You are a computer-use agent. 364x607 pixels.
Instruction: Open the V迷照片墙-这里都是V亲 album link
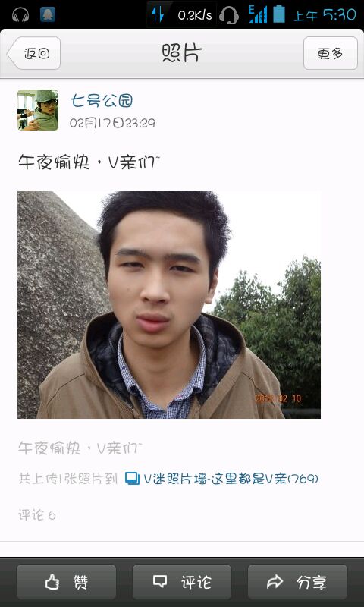(x=231, y=479)
